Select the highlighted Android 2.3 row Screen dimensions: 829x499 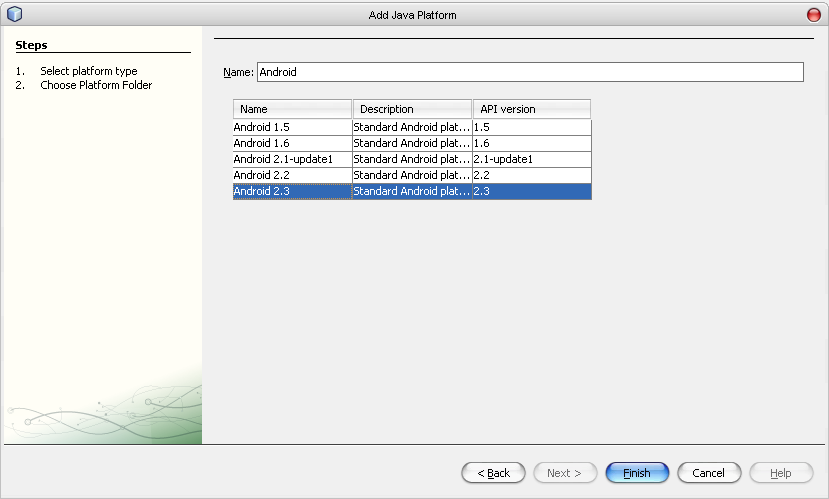[x=292, y=191]
